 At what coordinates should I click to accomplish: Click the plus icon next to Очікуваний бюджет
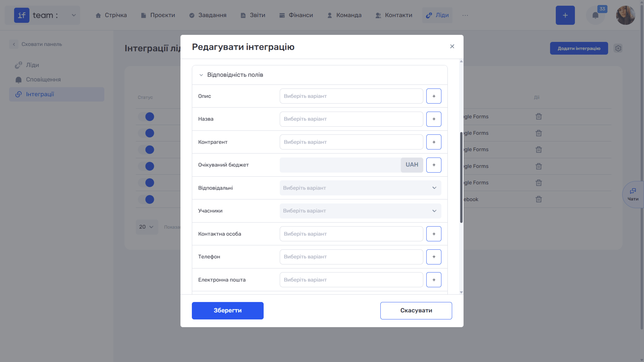click(434, 165)
